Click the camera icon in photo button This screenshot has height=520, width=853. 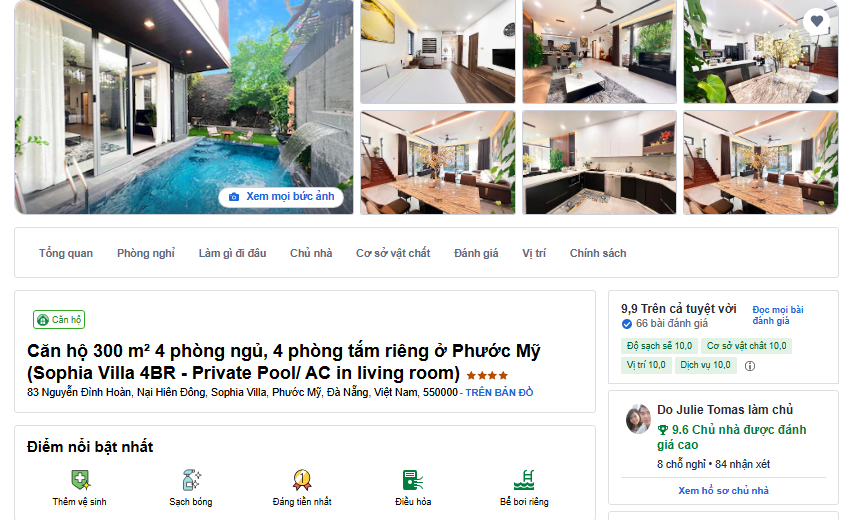(234, 197)
